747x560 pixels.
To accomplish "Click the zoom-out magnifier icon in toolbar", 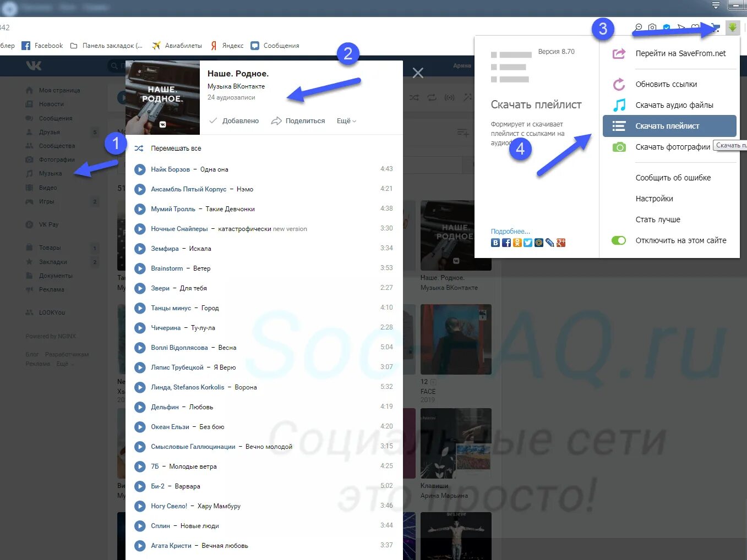I will coord(638,28).
